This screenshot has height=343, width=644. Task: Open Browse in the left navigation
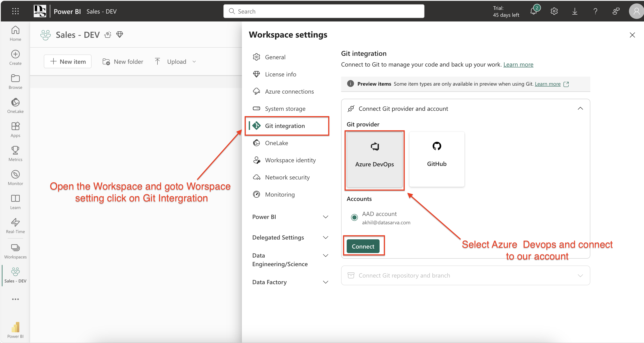point(15,81)
